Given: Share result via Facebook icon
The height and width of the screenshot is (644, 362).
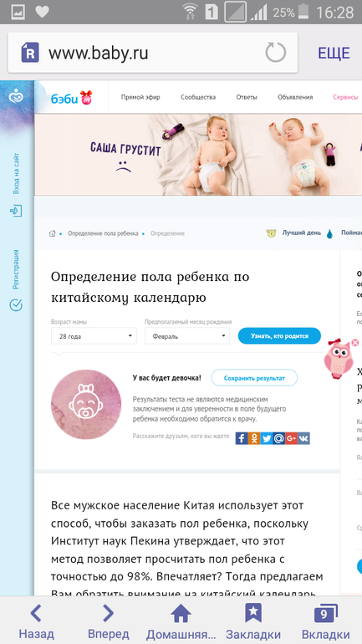Looking at the screenshot, I should [x=242, y=438].
